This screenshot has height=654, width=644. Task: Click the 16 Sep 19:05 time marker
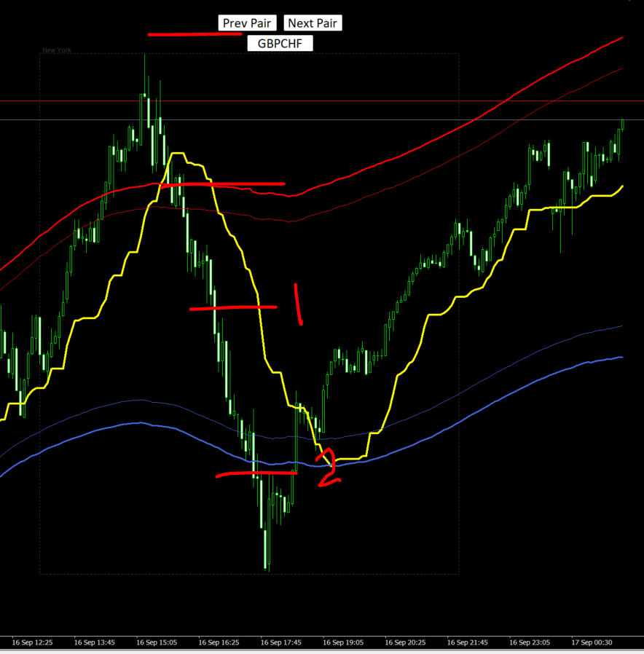(344, 643)
